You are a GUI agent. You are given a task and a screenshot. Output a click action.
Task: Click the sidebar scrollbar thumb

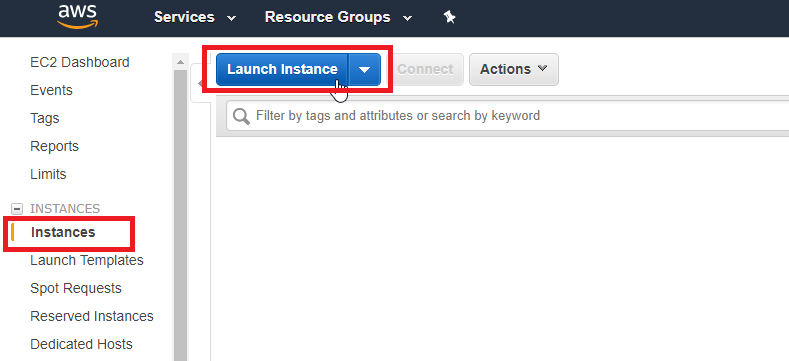tap(180, 215)
